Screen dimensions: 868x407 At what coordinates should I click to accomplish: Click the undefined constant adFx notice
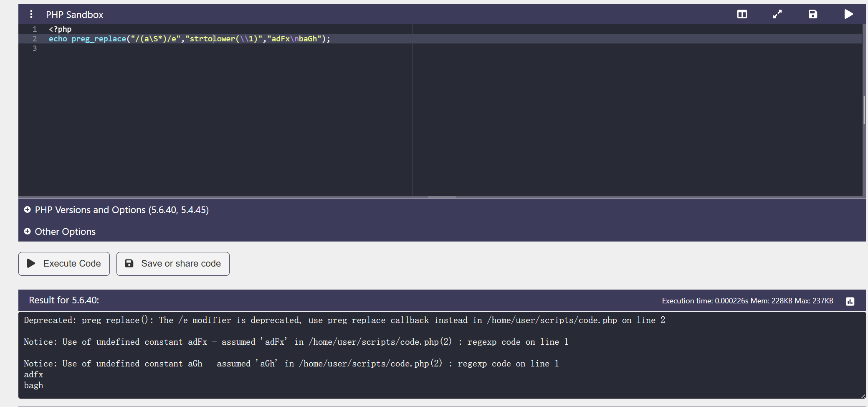coord(296,342)
